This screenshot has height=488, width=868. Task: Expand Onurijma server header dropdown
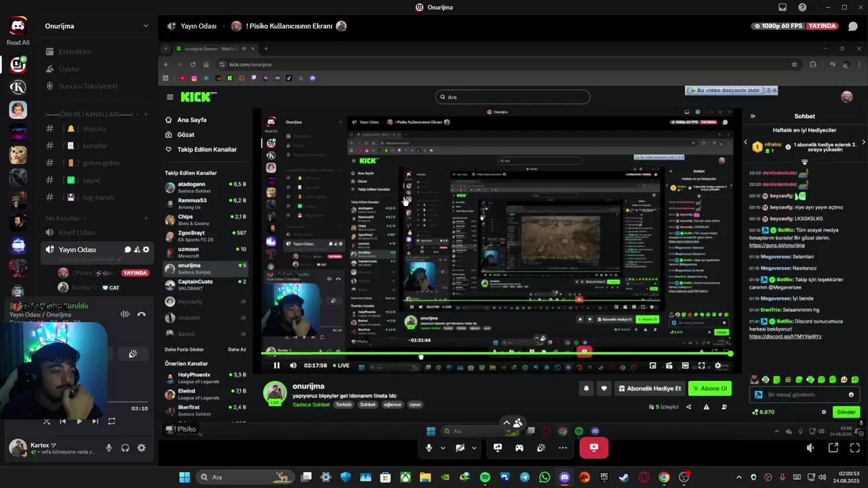pyautogui.click(x=146, y=26)
